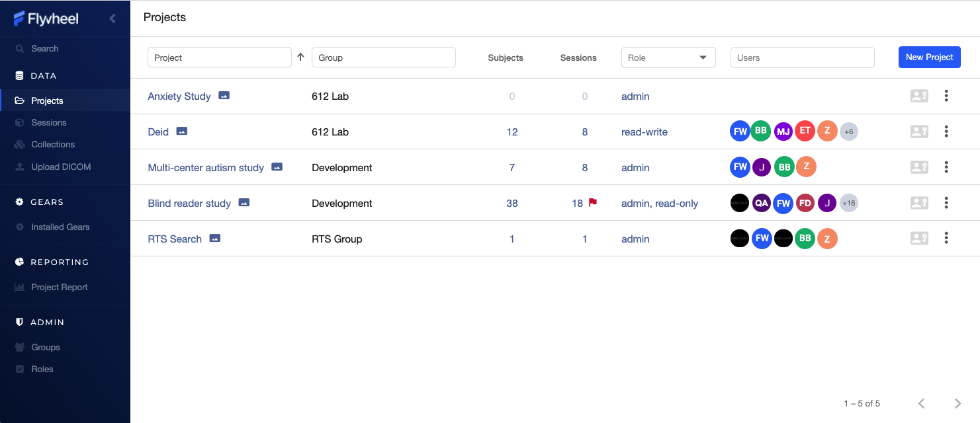Select Project Report in the sidebar
980x423 pixels.
(x=60, y=287)
